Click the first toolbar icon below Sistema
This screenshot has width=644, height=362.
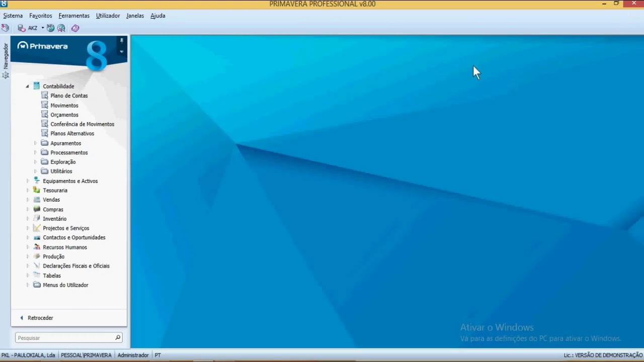click(x=5, y=28)
